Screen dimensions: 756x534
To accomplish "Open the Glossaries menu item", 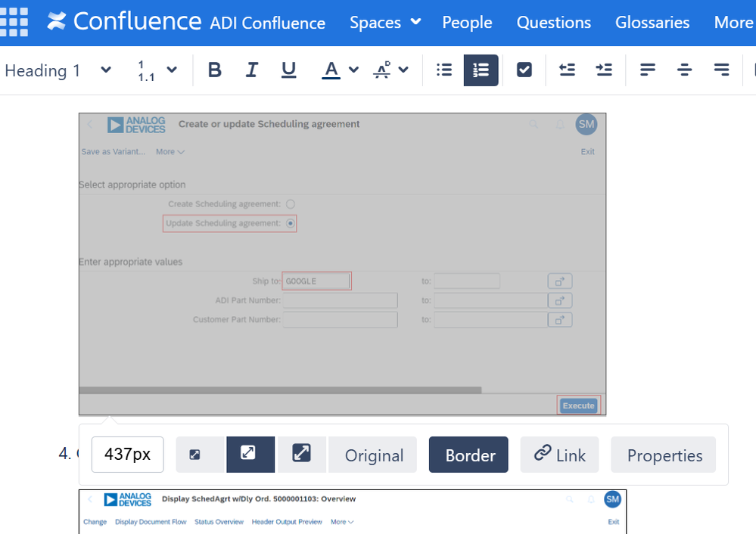I will pyautogui.click(x=652, y=22).
